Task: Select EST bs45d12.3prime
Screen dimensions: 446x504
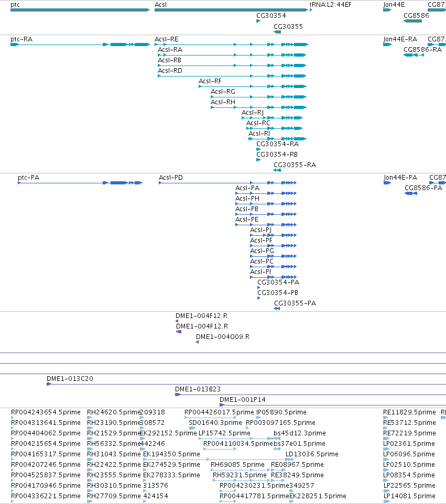Action: click(300, 433)
